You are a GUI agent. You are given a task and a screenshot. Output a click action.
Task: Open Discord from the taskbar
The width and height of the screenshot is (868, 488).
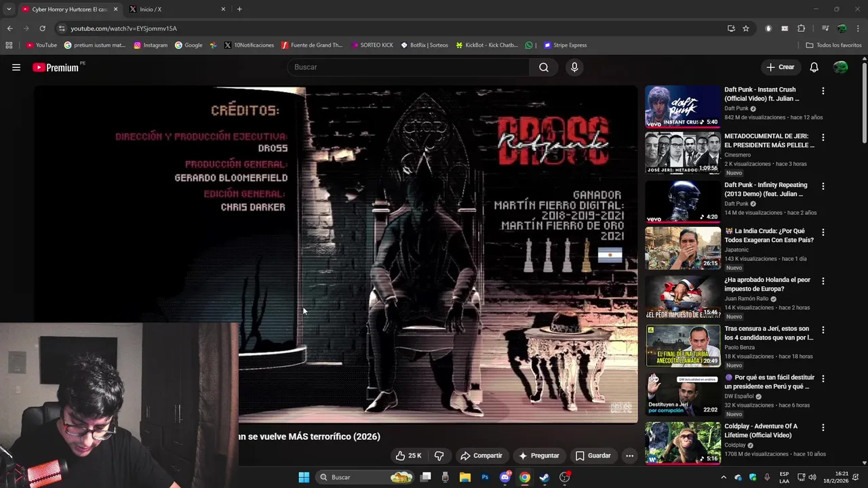pyautogui.click(x=505, y=477)
